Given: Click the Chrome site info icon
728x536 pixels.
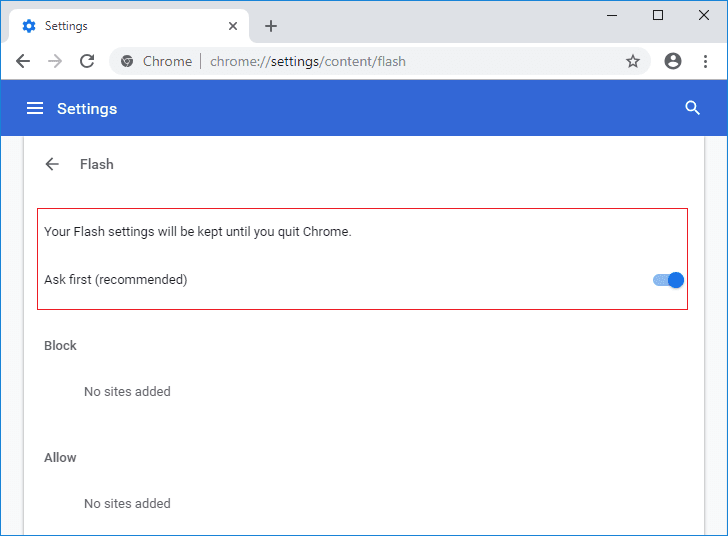Looking at the screenshot, I should tap(127, 61).
